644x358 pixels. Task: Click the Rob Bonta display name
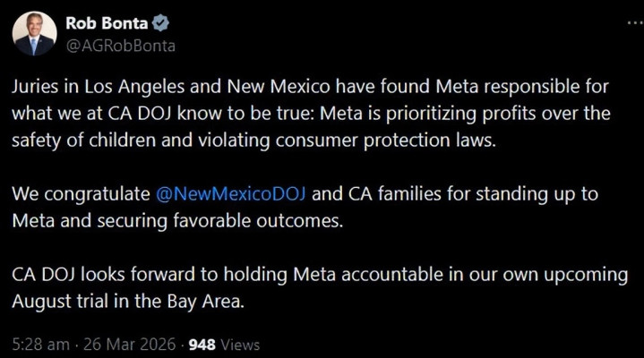click(x=104, y=23)
